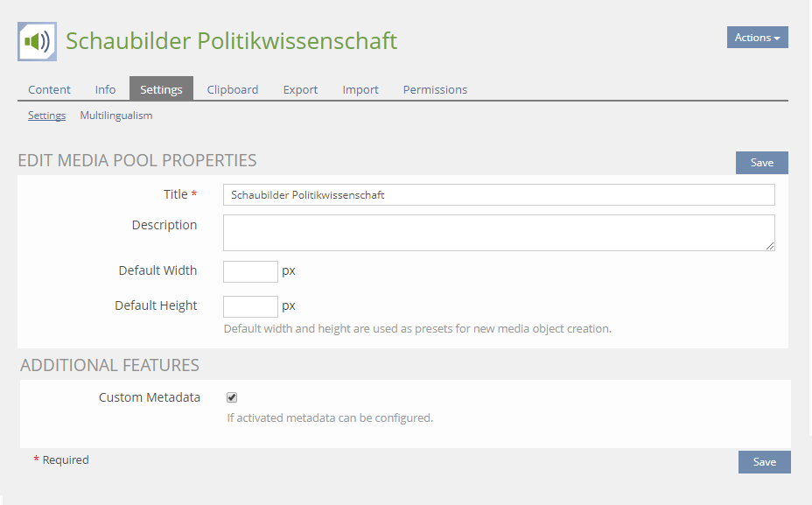
Task: Open the Multilingualism sub-tab
Action: click(116, 116)
